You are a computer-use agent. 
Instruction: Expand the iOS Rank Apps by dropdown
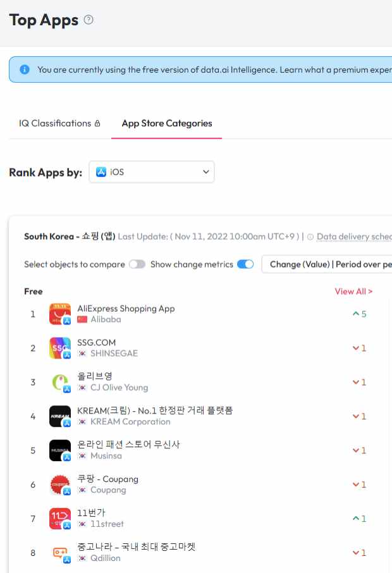(x=152, y=172)
